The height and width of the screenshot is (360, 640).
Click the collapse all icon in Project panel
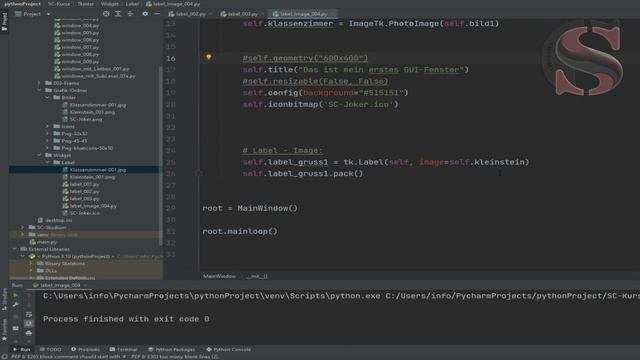point(130,14)
